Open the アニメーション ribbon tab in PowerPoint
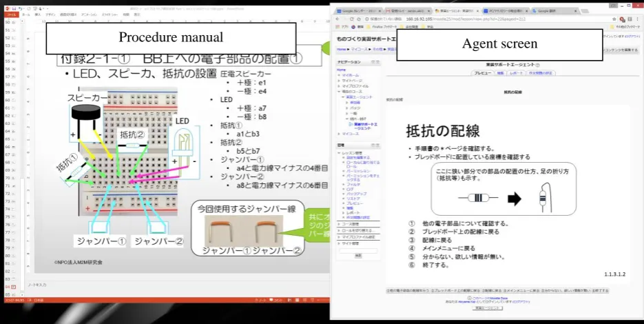 [89, 14]
